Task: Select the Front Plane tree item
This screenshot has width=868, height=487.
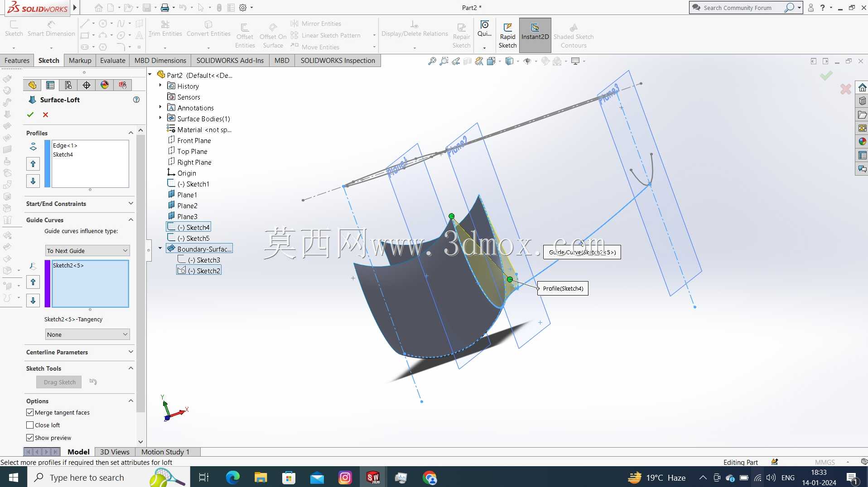Action: [189, 140]
